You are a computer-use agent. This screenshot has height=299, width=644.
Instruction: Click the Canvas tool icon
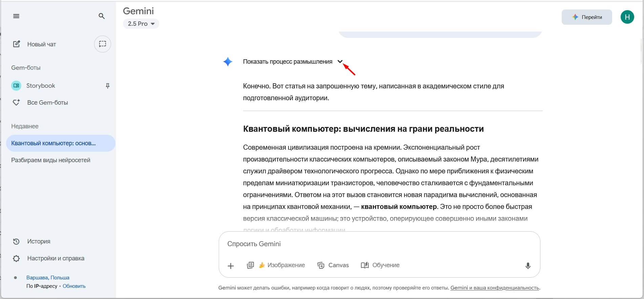(321, 265)
